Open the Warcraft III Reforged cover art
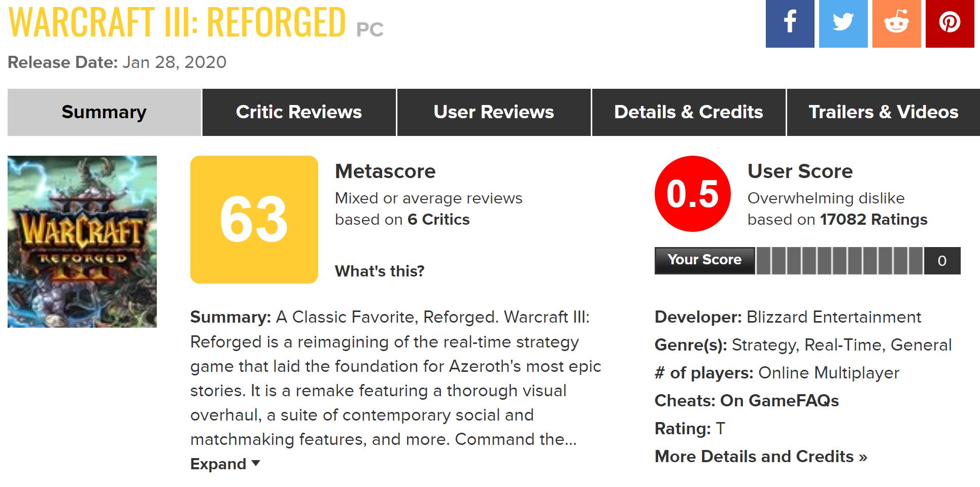Screen dimensions: 980x487 (x=82, y=241)
